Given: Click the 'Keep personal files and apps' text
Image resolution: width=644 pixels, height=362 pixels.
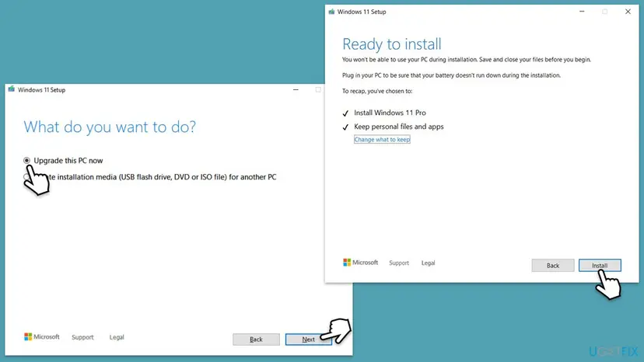Looking at the screenshot, I should tap(399, 127).
